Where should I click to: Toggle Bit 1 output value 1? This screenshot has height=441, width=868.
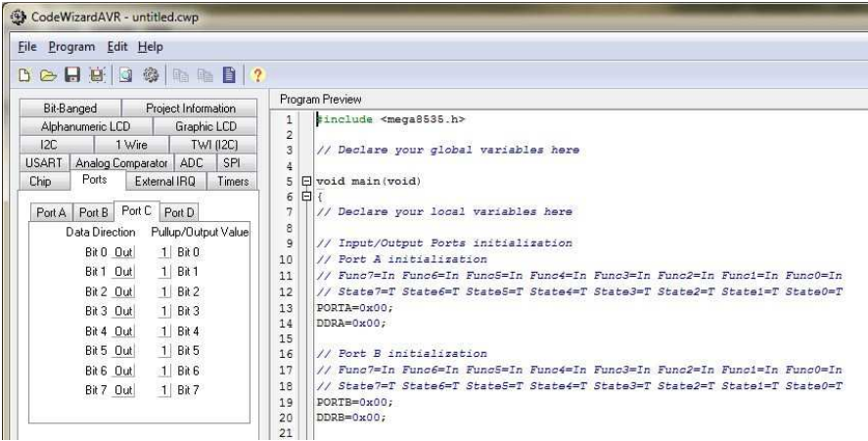click(x=164, y=272)
